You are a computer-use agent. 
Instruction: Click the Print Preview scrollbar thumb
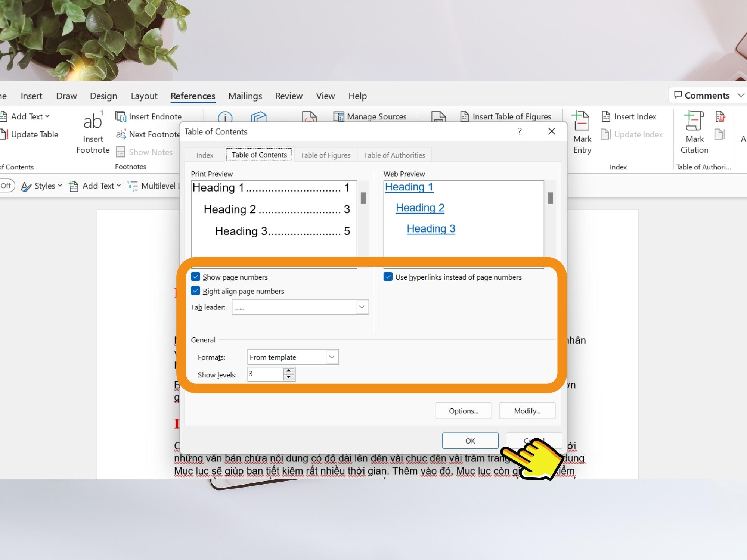[363, 198]
